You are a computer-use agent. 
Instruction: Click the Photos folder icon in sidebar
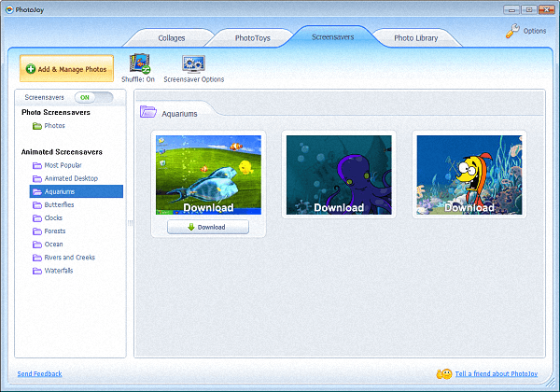37,126
